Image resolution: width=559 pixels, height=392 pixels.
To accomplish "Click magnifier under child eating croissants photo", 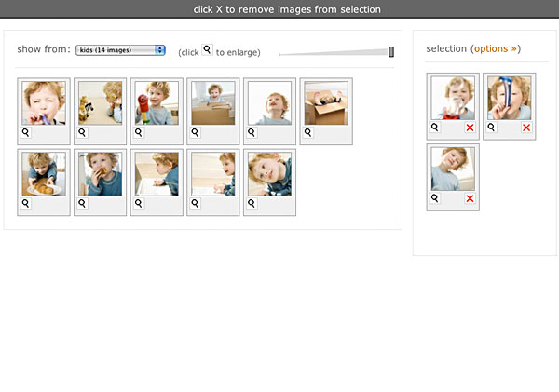I will click(26, 203).
